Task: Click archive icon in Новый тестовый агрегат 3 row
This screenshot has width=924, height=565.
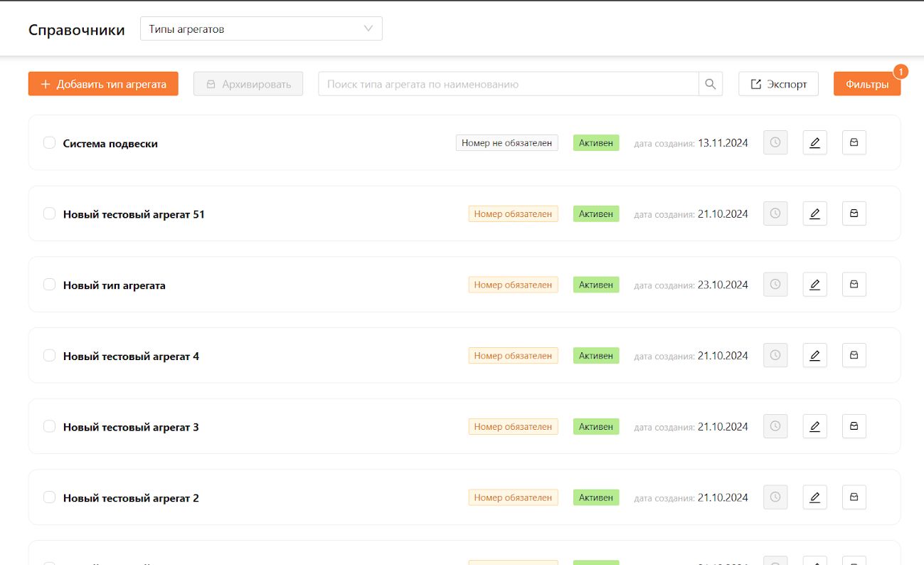Action: (x=854, y=426)
